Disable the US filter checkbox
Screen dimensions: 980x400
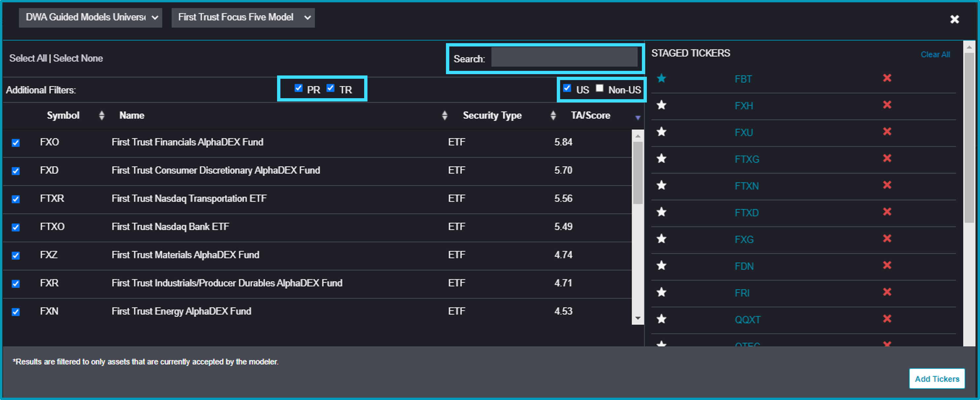567,88
